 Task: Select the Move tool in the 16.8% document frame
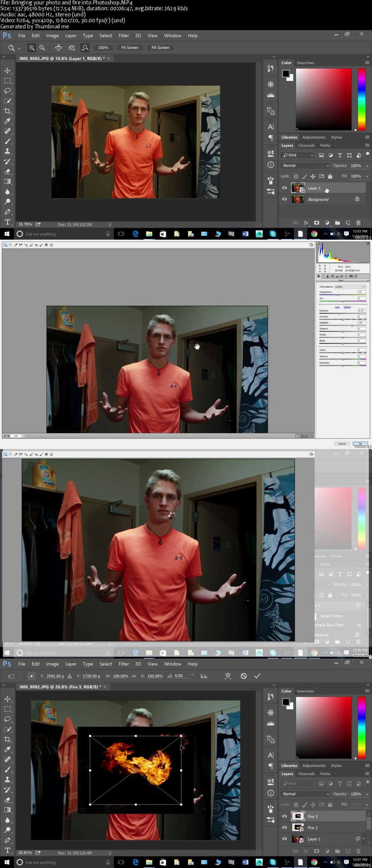point(7,71)
